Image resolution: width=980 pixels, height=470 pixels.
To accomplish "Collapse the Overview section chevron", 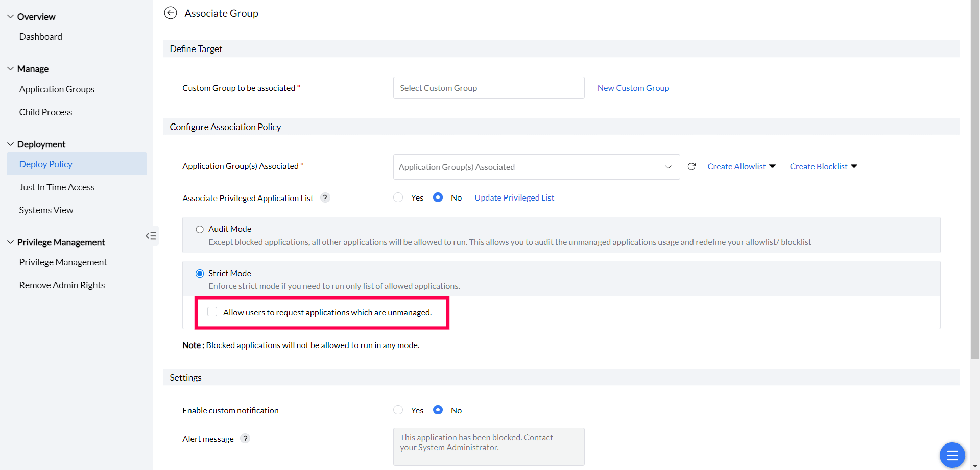I will click(x=10, y=16).
